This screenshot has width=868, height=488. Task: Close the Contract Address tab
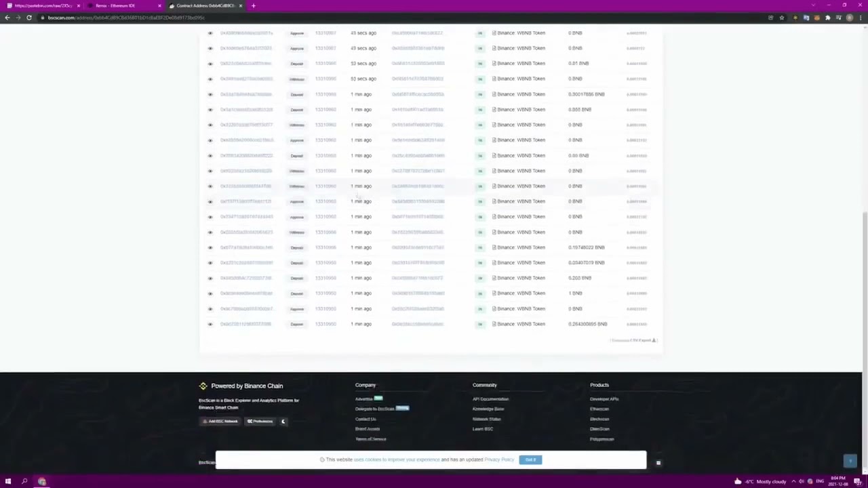pos(241,5)
